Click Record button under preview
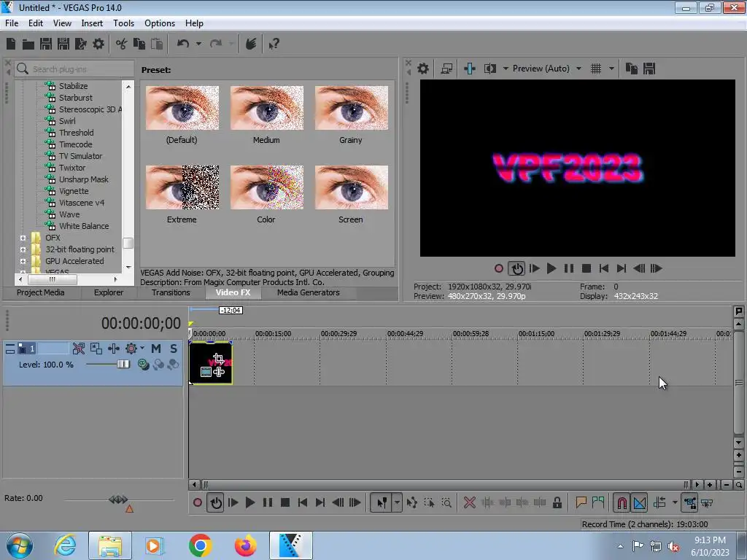The image size is (747, 560). (x=498, y=268)
